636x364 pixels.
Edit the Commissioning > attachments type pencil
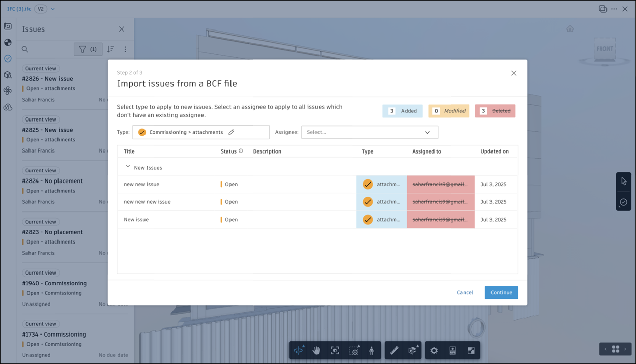(232, 132)
